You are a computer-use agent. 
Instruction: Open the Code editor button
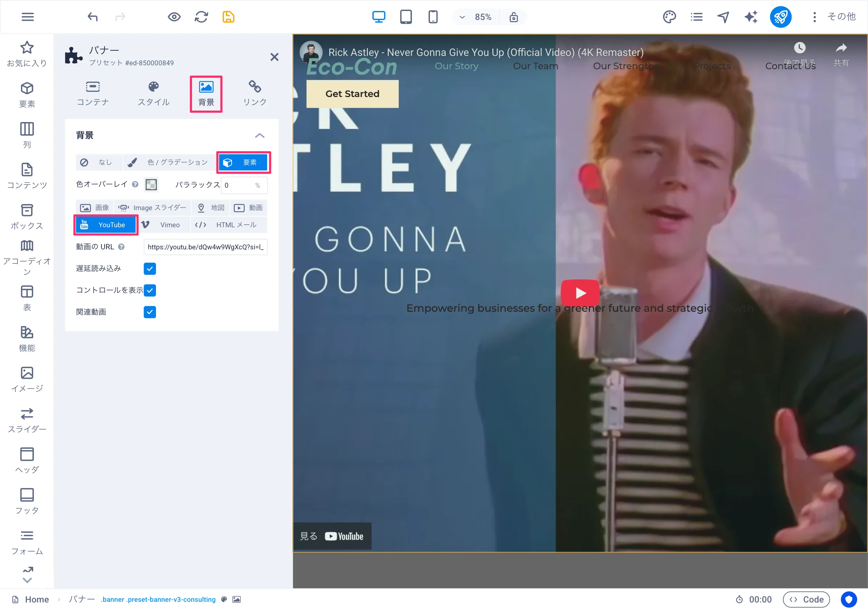pyautogui.click(x=806, y=599)
